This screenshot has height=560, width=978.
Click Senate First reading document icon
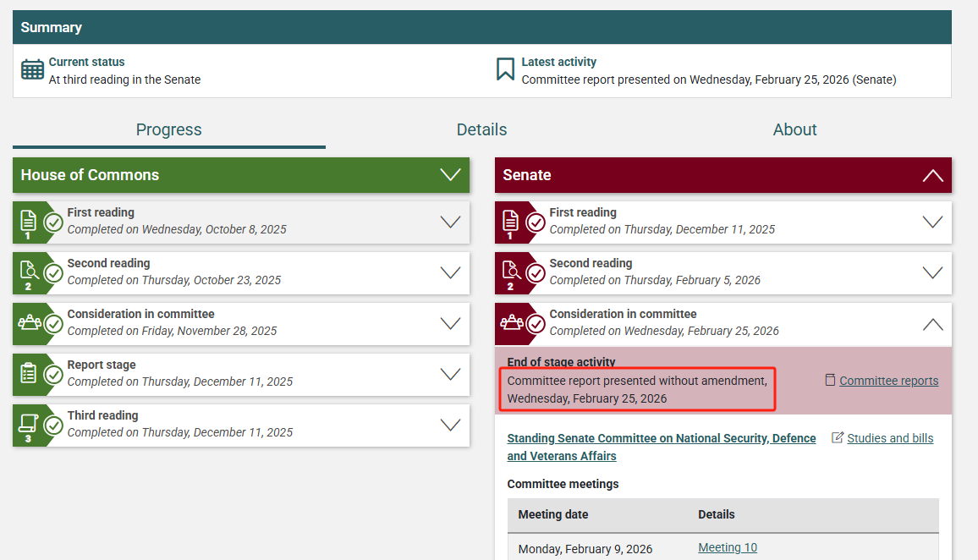[511, 222]
